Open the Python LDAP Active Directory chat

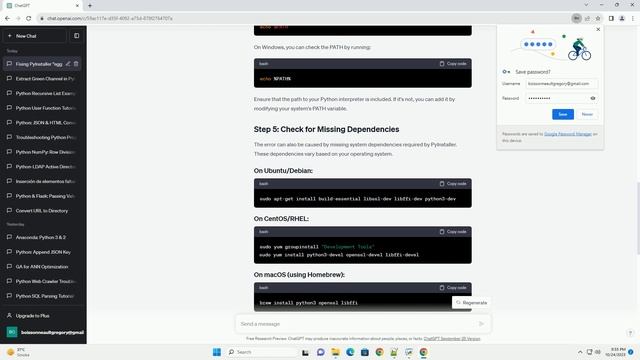click(x=42, y=167)
